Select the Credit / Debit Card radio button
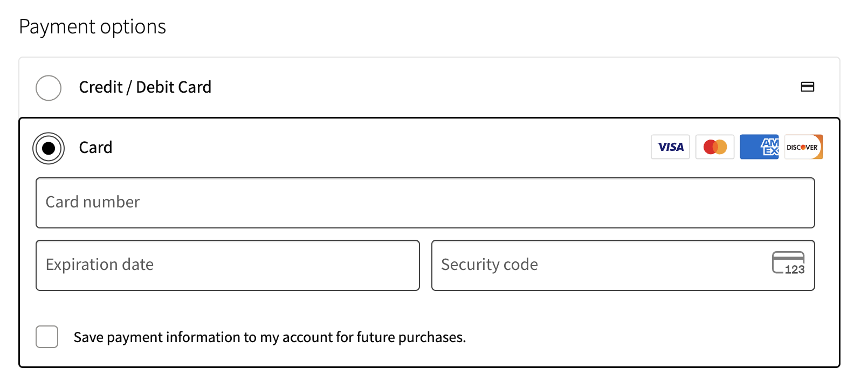This screenshot has height=389, width=868. 49,88
